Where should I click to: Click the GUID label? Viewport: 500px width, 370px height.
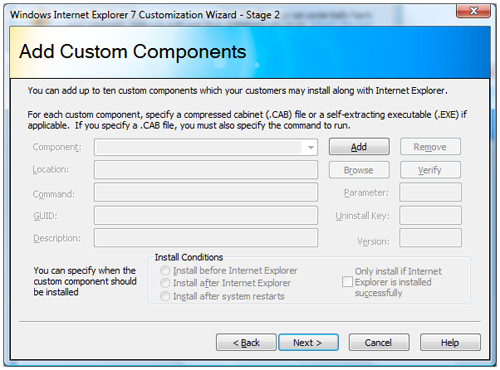click(45, 216)
